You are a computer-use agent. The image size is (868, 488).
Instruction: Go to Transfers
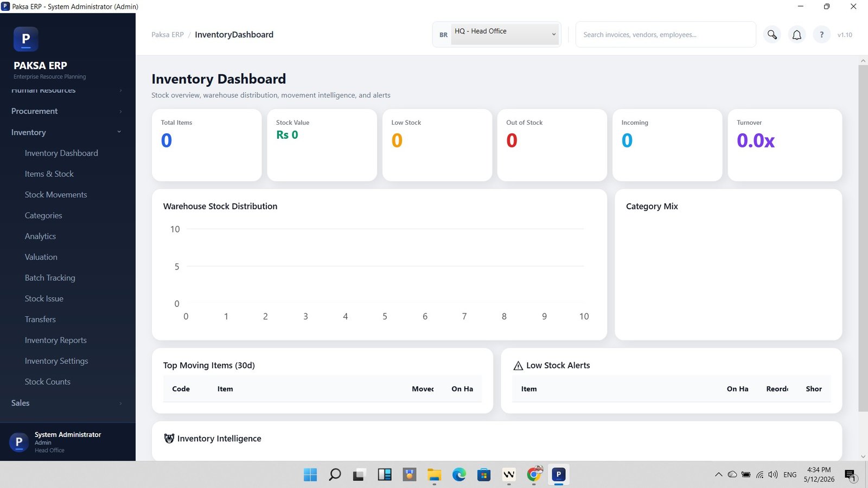40,319
